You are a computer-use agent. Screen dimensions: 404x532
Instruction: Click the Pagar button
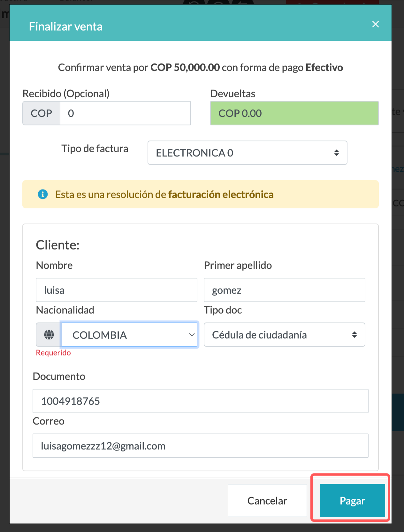352,500
